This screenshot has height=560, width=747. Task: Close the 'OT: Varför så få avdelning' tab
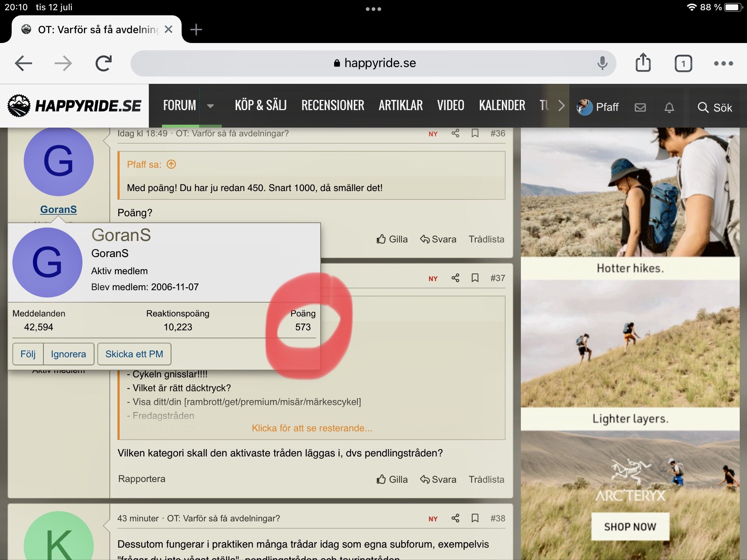(169, 29)
